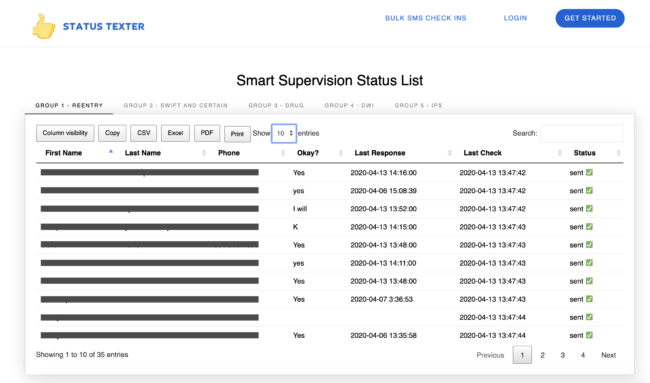This screenshot has width=650, height=383.
Task: Go to page 4 of results
Action: (x=583, y=355)
